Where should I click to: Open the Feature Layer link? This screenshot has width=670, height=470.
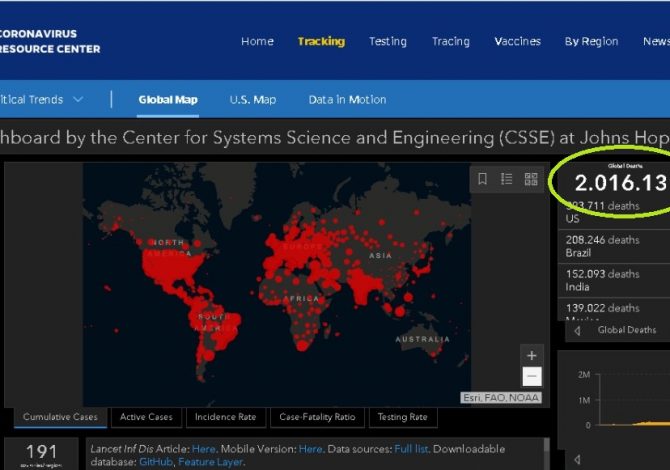(x=210, y=462)
